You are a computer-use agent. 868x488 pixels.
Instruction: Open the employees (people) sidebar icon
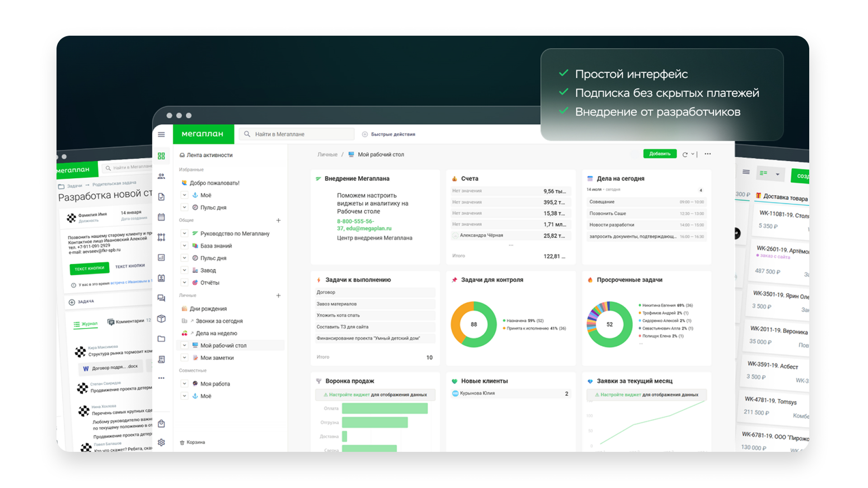161,176
